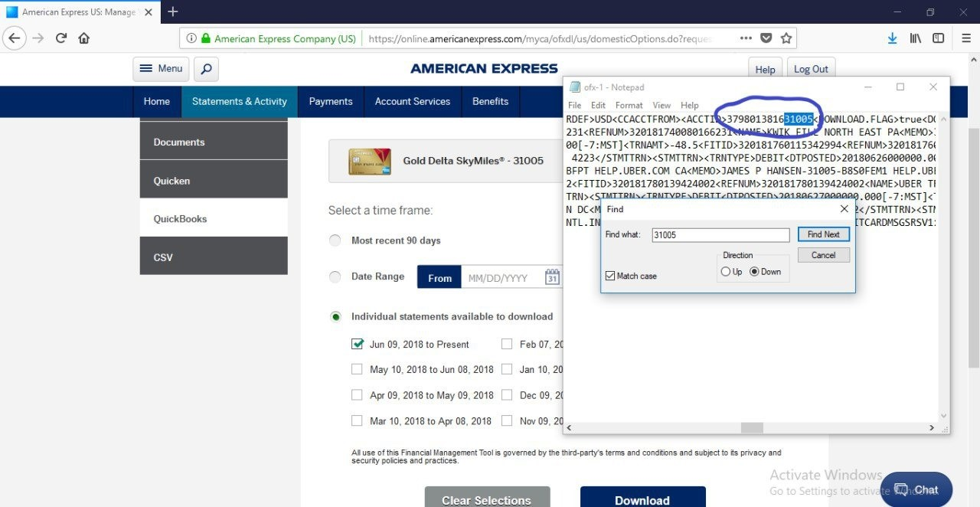
Task: Select Quicken in sidebar
Action: tap(214, 181)
